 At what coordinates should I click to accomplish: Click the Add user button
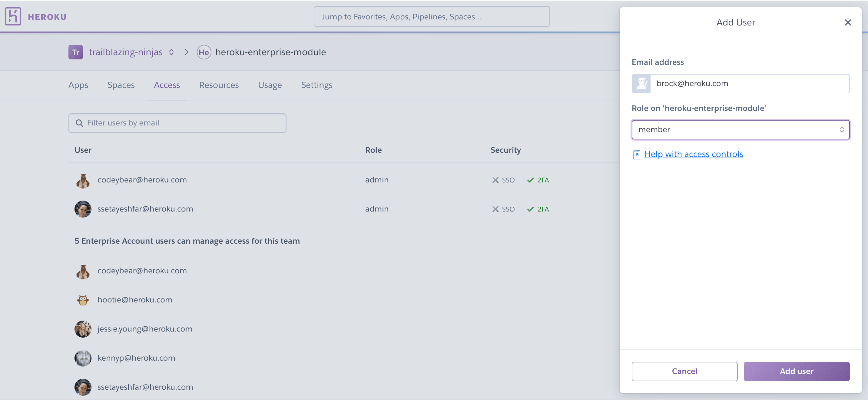coord(797,371)
